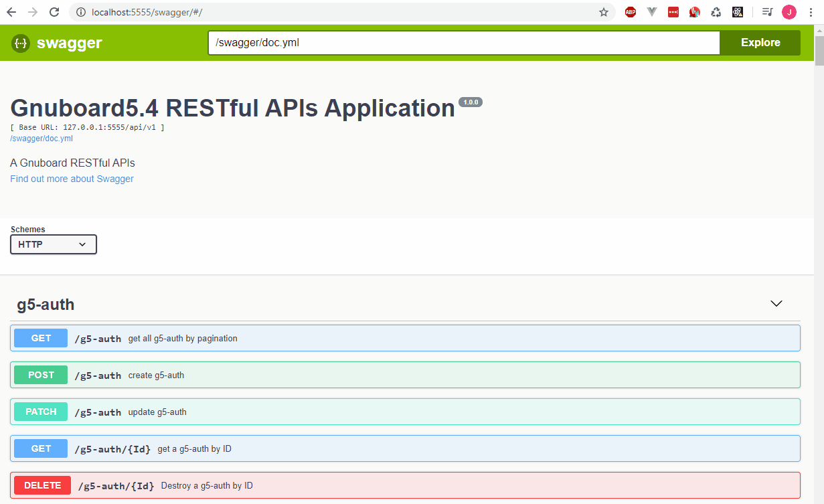The width and height of the screenshot is (824, 504).
Task: Click the /swagger/doc.yml spec URL input
Action: [464, 42]
